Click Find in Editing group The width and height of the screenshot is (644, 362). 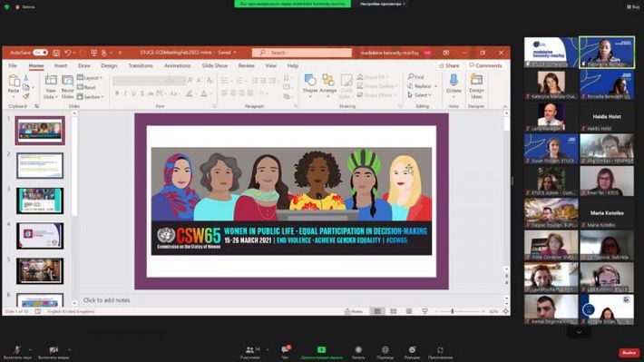pyautogui.click(x=415, y=77)
